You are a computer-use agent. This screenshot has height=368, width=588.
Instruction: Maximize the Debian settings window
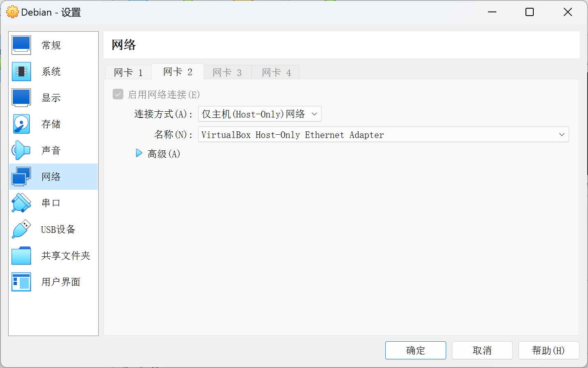[x=530, y=12]
